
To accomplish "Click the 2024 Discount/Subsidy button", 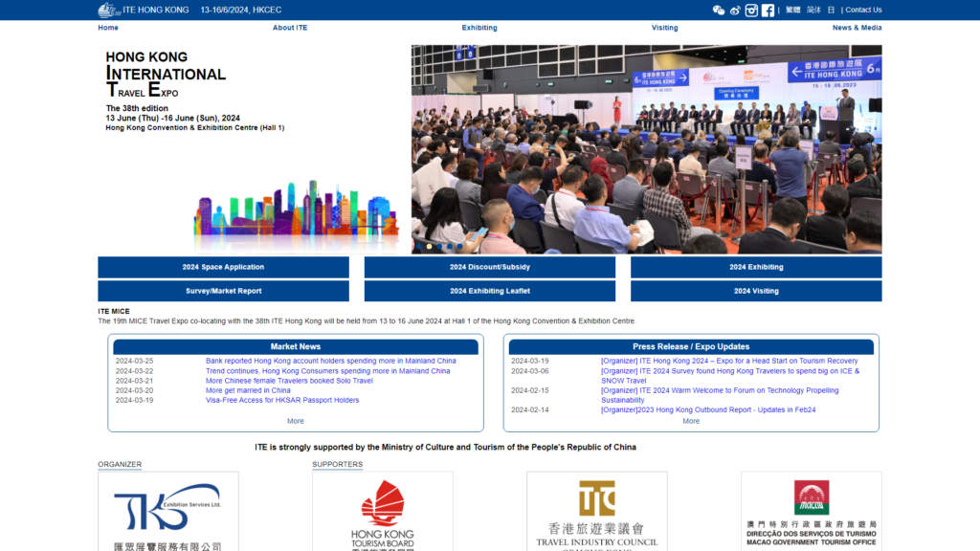I will 490,267.
